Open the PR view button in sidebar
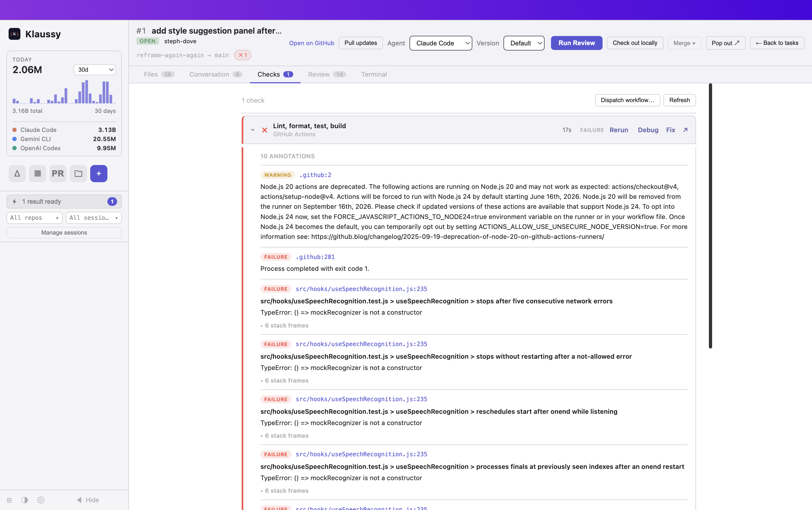812x510 pixels. coord(58,174)
